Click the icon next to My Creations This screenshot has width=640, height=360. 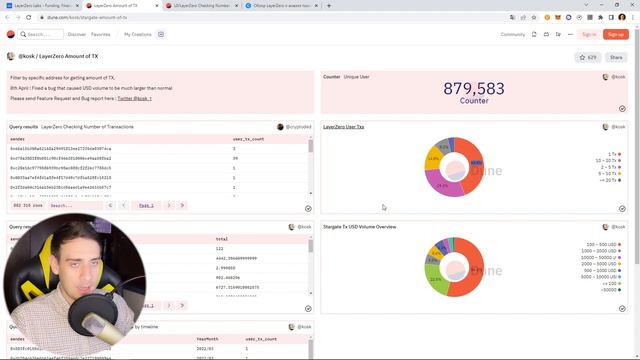pyautogui.click(x=161, y=34)
